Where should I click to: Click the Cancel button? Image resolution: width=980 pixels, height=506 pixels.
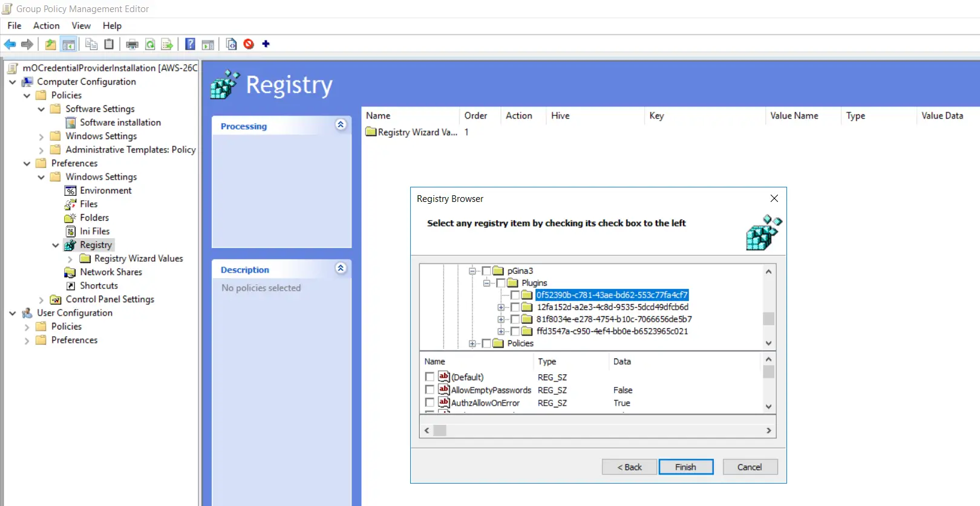click(x=750, y=467)
